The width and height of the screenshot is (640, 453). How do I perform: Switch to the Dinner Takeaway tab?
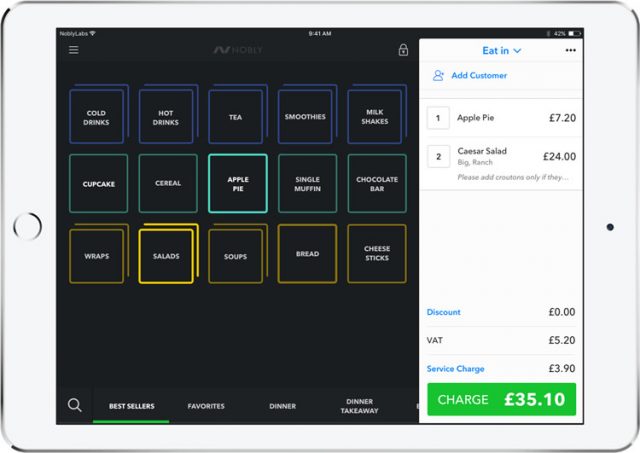(x=359, y=406)
